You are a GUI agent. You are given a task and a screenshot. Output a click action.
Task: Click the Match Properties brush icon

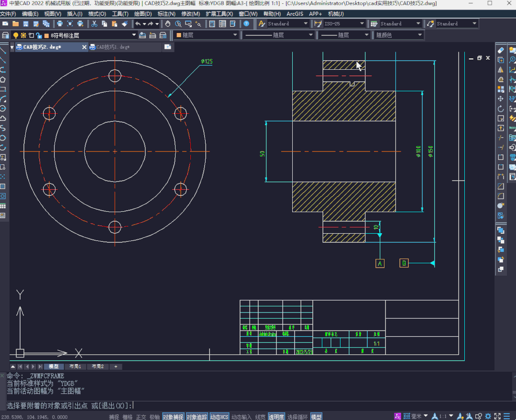[125, 23]
